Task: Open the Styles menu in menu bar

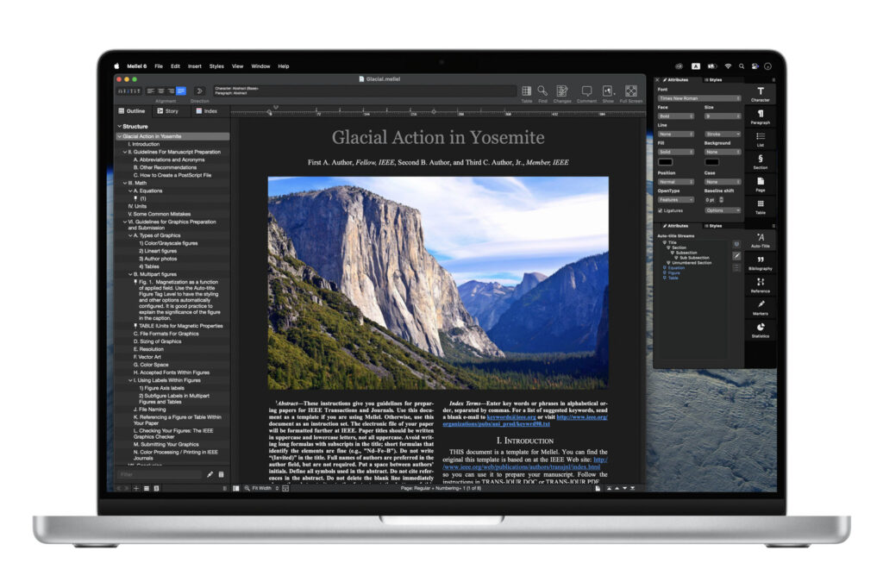Action: click(x=216, y=66)
